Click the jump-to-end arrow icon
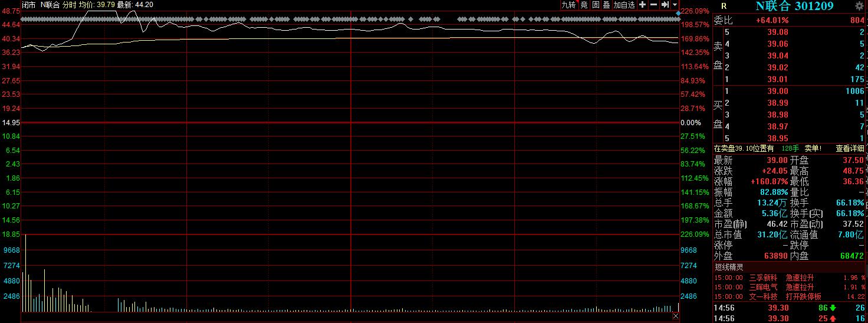The width and height of the screenshot is (868, 323). (665, 5)
